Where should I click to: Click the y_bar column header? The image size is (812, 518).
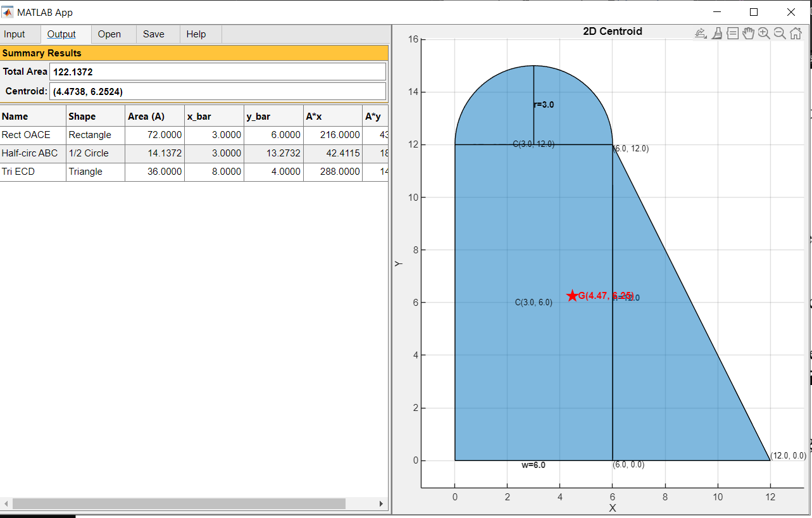[x=274, y=117]
